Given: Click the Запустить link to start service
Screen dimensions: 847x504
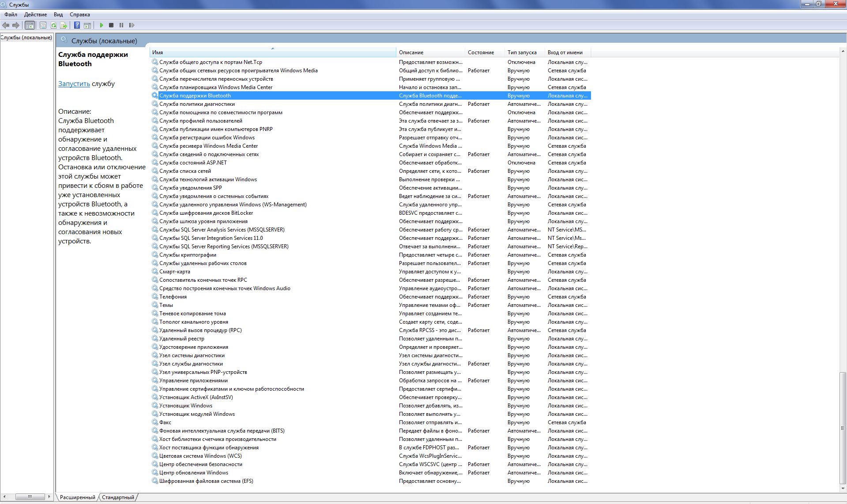Looking at the screenshot, I should 74,84.
